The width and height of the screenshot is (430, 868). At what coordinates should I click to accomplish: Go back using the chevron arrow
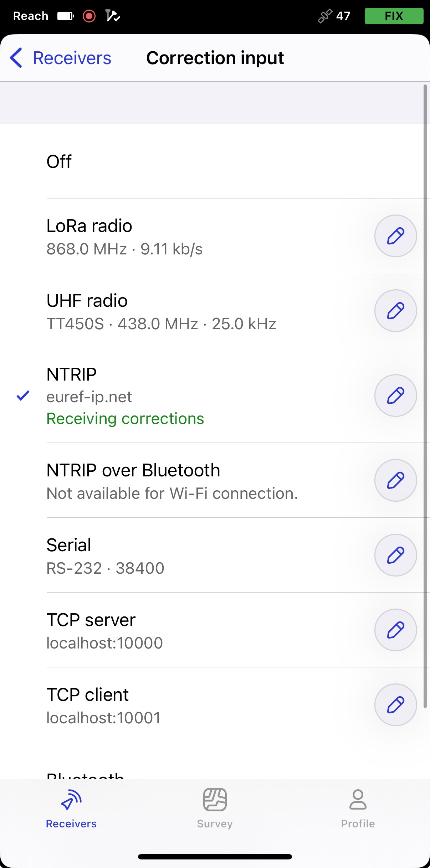(x=16, y=58)
